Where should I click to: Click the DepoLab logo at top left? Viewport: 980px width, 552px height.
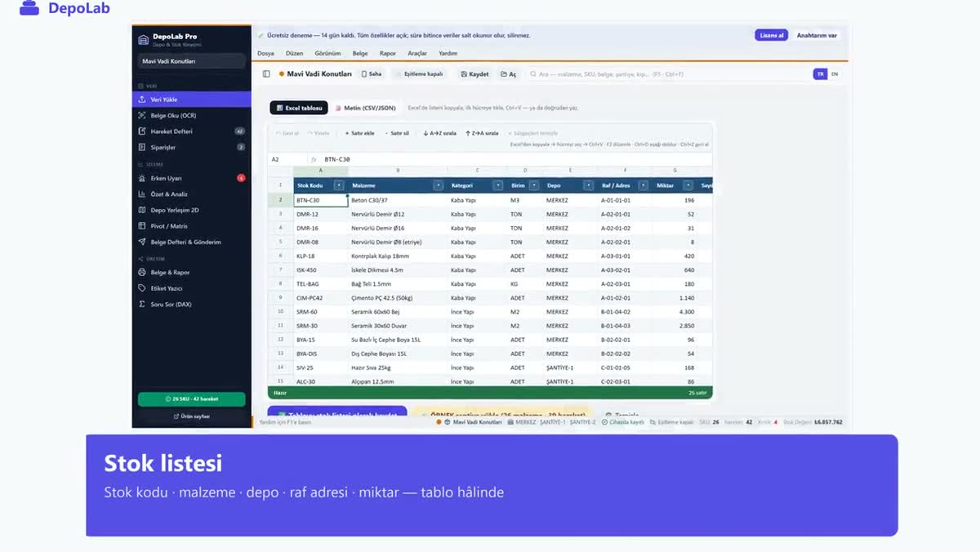point(29,9)
